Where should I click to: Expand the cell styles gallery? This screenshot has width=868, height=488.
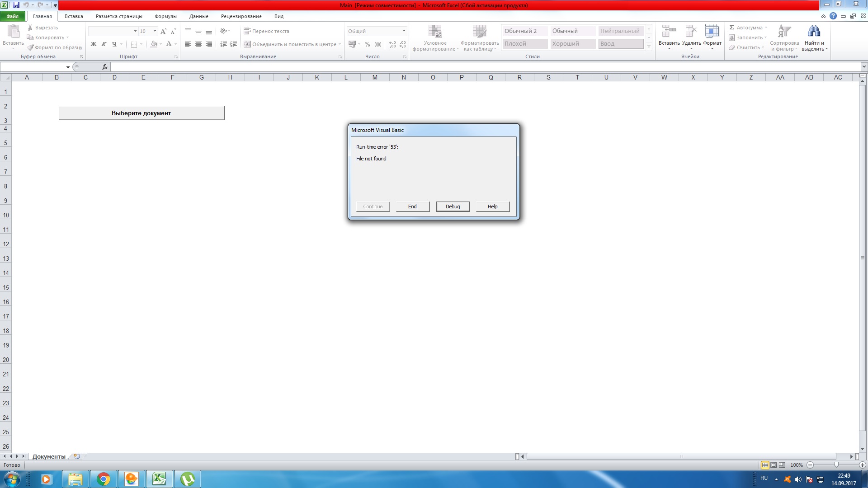[649, 47]
